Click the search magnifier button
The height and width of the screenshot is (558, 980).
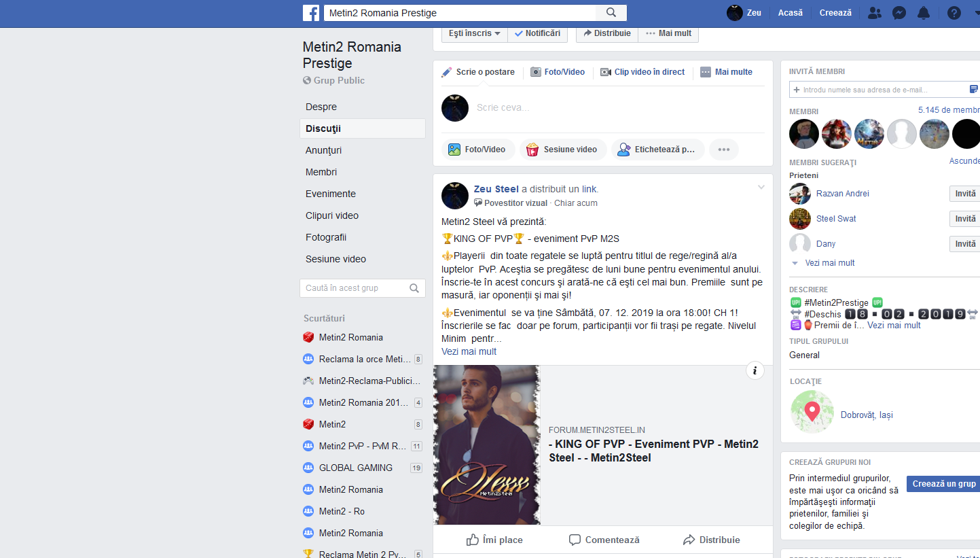click(x=611, y=12)
